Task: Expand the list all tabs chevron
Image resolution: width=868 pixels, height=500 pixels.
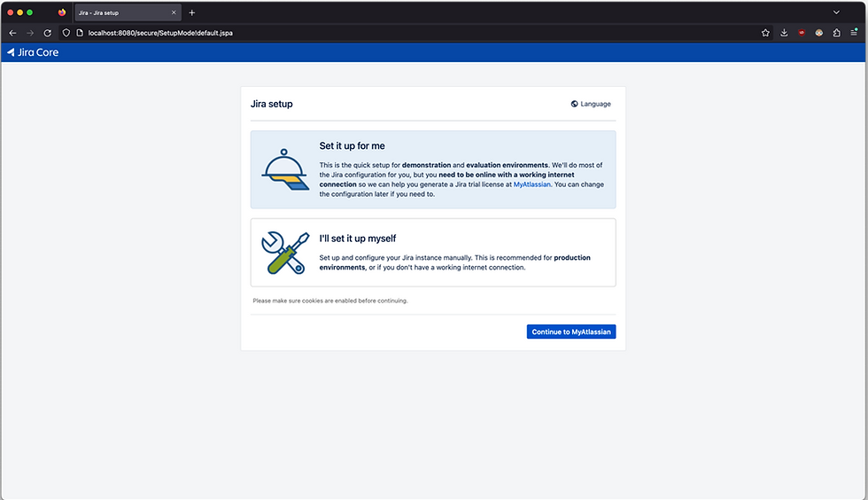Action: coord(836,12)
